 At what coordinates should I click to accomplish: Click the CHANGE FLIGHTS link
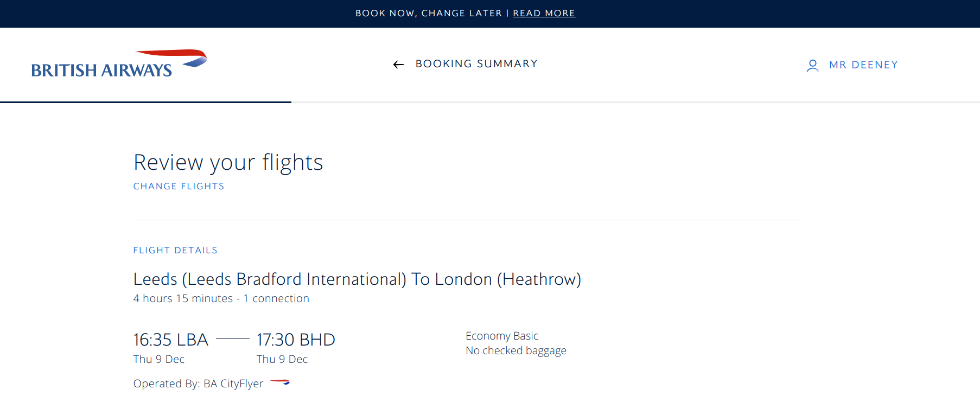[x=179, y=186]
